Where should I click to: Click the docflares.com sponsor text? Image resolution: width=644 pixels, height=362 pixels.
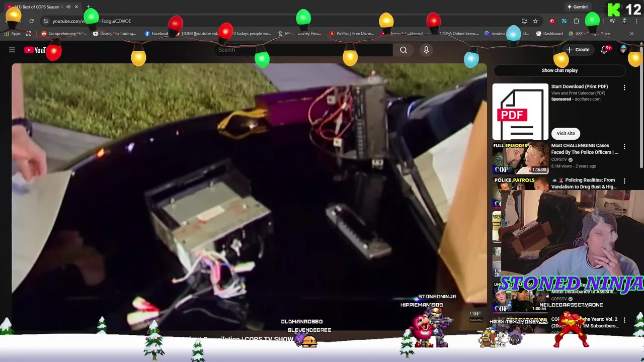point(588,99)
